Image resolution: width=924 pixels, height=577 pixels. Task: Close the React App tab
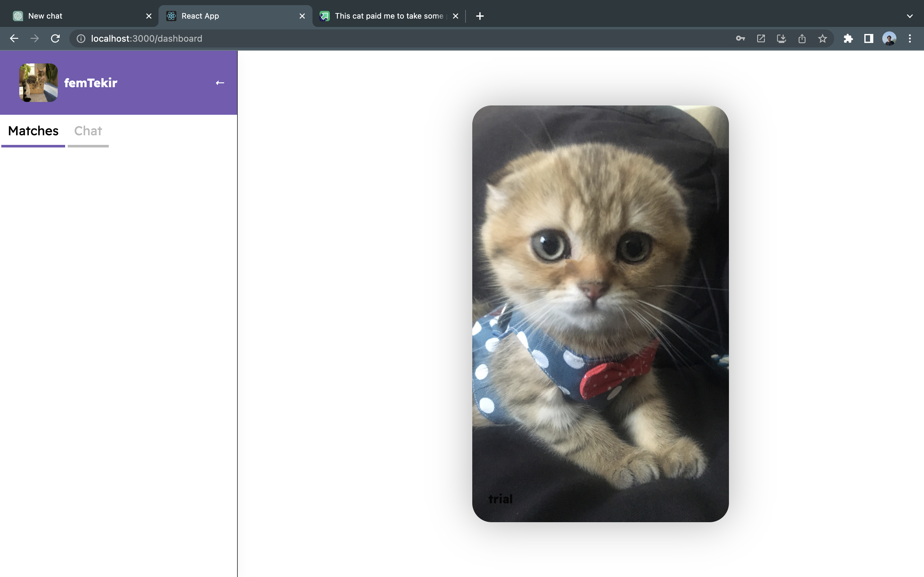pyautogui.click(x=302, y=16)
